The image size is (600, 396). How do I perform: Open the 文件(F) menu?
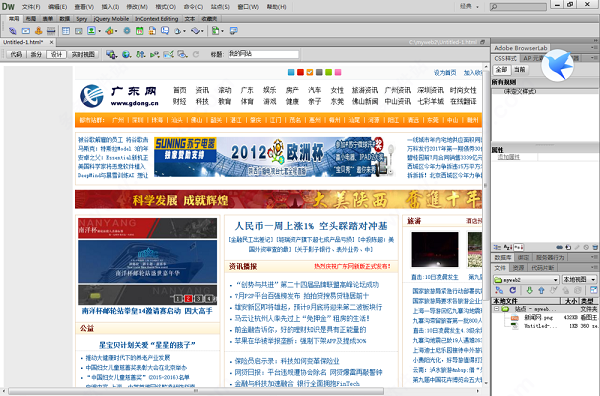tap(31, 7)
